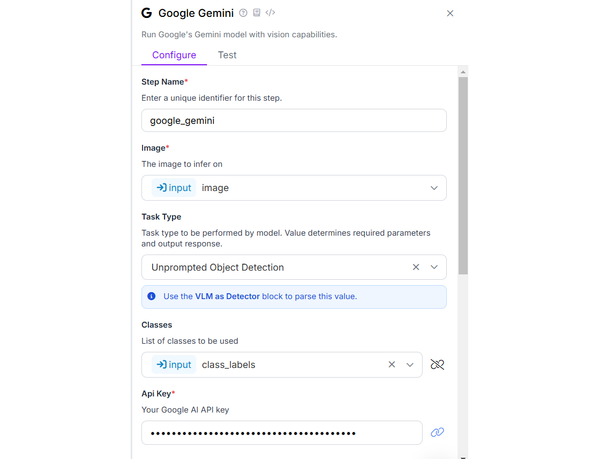Click the Google Gemini logo icon
Viewport: 600px width, 459px height.
[x=147, y=13]
